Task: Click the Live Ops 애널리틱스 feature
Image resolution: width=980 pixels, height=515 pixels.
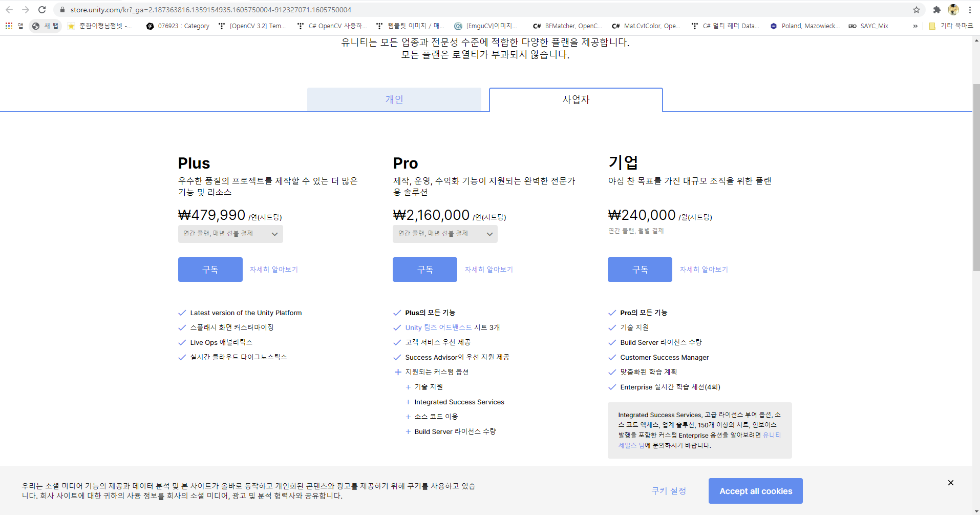Action: point(221,342)
